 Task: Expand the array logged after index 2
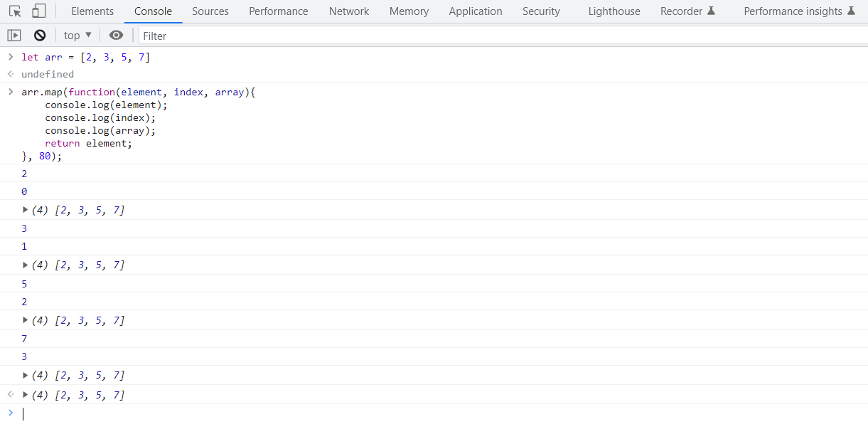point(26,320)
